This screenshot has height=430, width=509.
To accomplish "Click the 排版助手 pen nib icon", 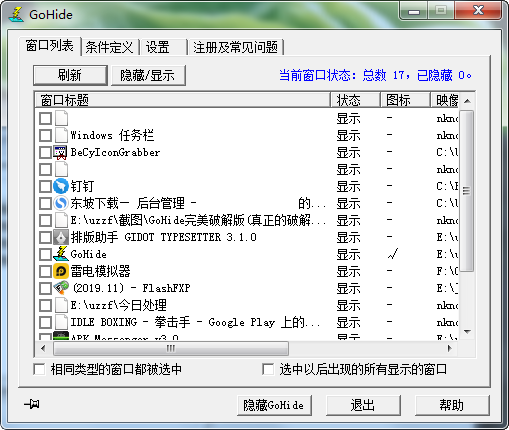I will 61,237.
